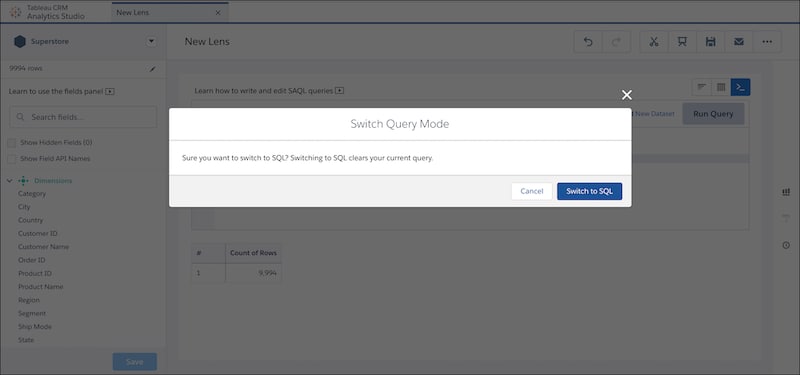The height and width of the screenshot is (375, 800).
Task: Open the Superstore dataset dropdown arrow
Action: (151, 42)
